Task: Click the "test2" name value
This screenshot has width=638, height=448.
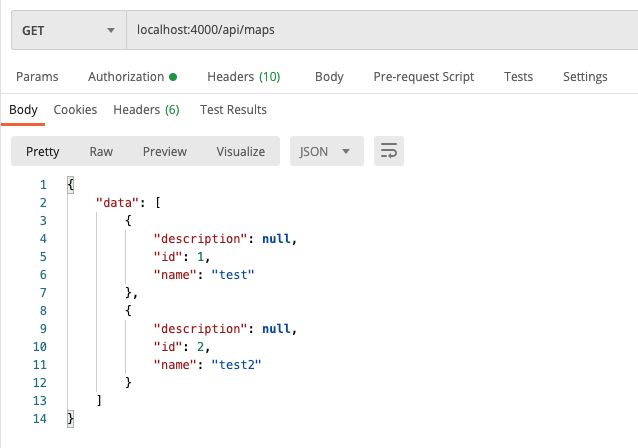Action: 235,364
